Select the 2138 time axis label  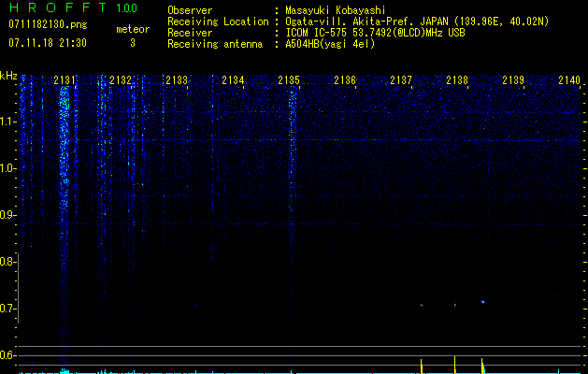[x=457, y=80]
